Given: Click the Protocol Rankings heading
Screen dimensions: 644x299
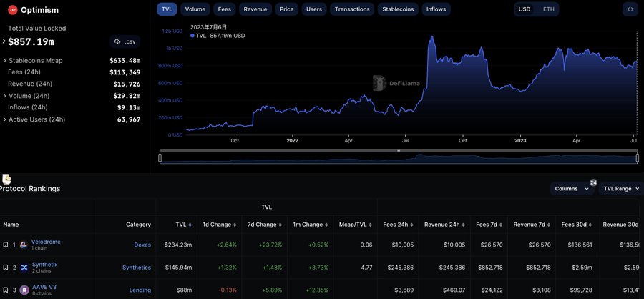Looking at the screenshot, I should coord(29,189).
